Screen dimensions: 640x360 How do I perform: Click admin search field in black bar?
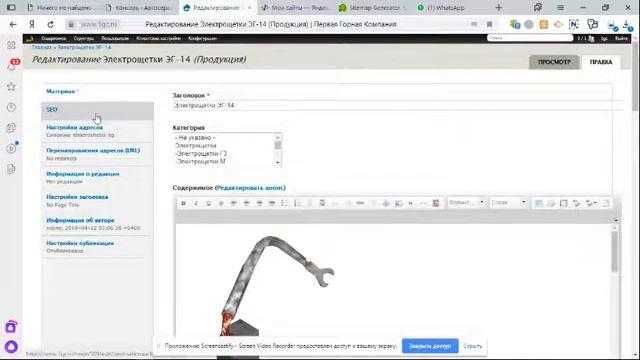[x=530, y=38]
